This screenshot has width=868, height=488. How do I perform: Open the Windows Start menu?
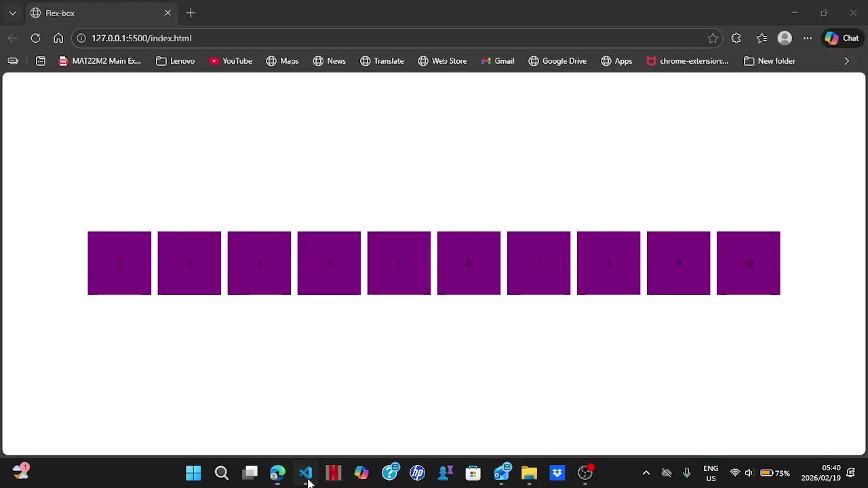[193, 473]
